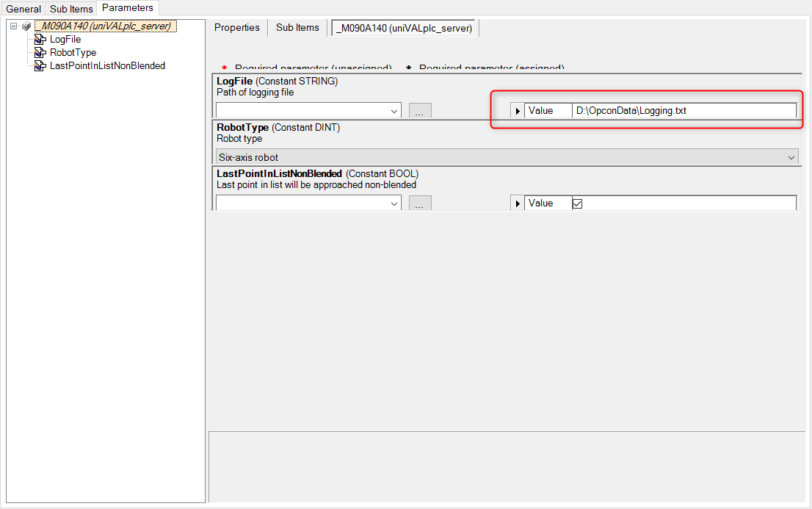This screenshot has height=509, width=812.
Task: Click the LogFile parameter icon in tree
Action: tap(40, 40)
